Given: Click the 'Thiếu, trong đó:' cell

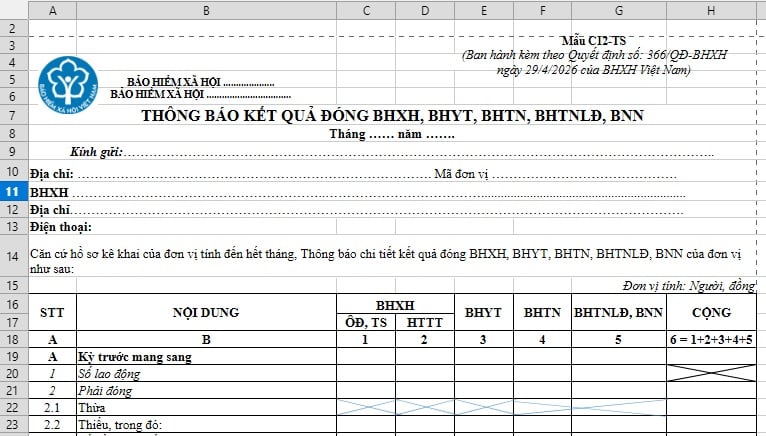Looking at the screenshot, I should (206, 425).
